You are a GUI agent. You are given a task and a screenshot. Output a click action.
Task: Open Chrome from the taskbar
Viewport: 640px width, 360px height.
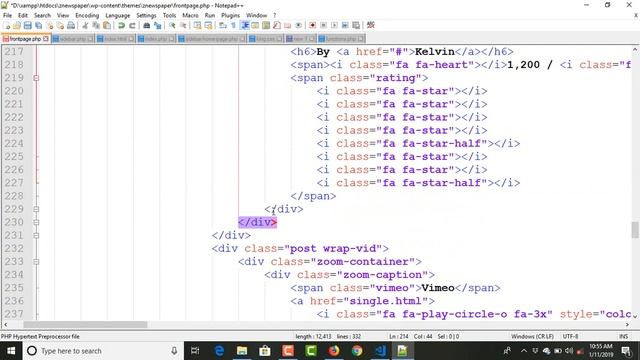(357, 351)
